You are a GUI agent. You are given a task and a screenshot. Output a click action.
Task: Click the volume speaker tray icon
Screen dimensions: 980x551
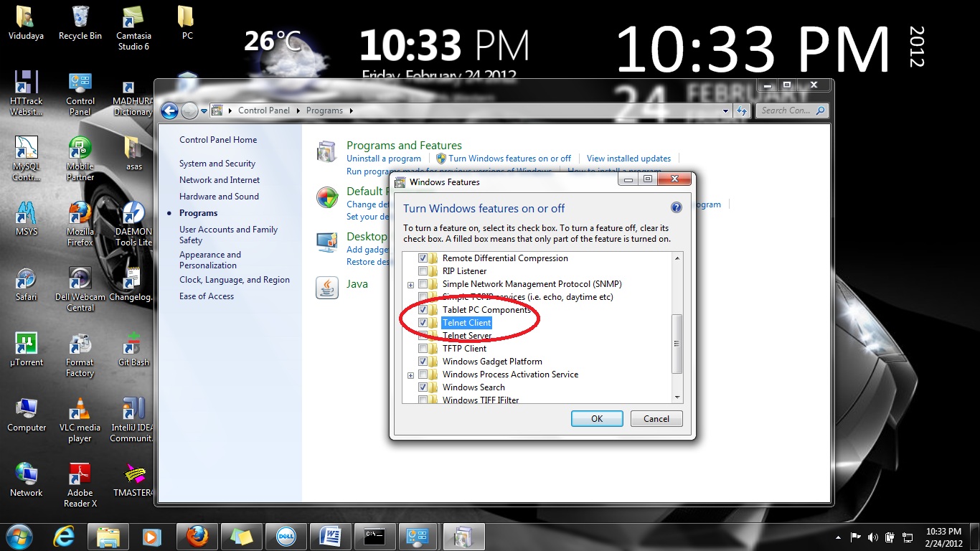(x=873, y=537)
